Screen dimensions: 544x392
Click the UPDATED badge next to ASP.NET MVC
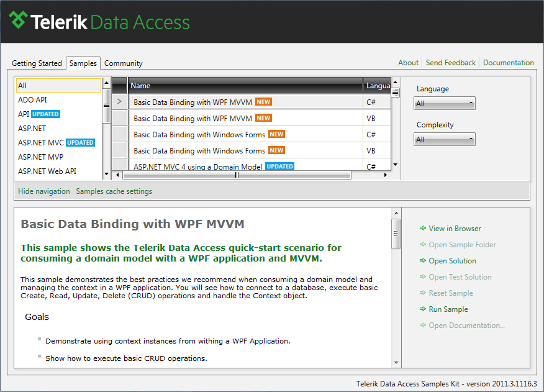pos(80,142)
